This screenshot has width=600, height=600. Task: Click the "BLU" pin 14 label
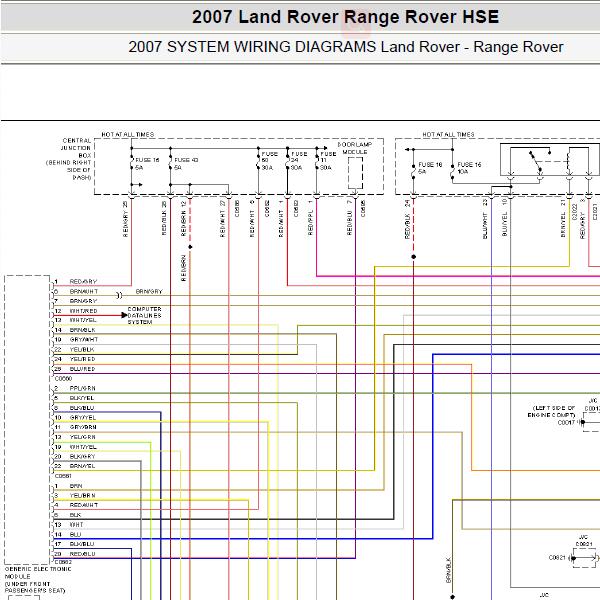[x=75, y=535]
